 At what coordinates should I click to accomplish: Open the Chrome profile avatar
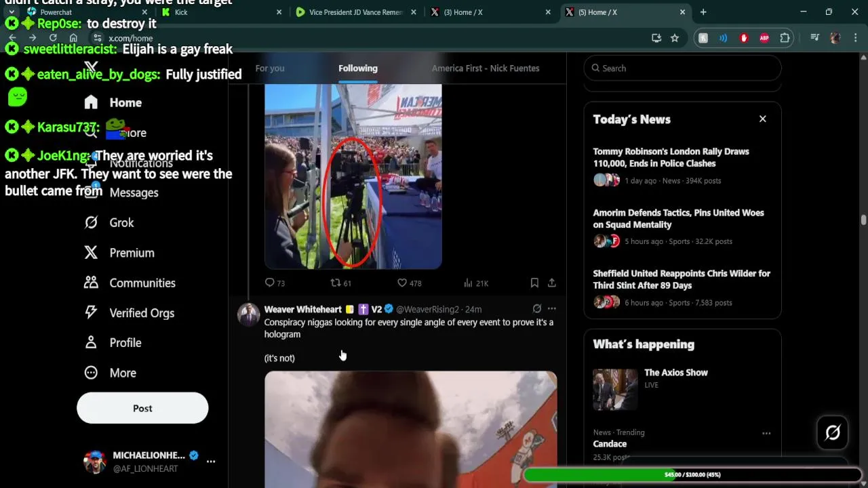coord(835,38)
